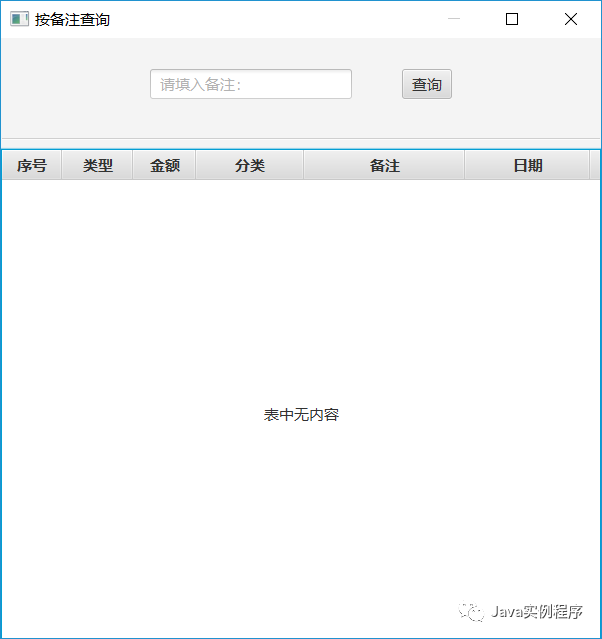Viewport: 602px width, 639px height.
Task: Click divider between 序号 and 类型 headers
Action: pyautogui.click(x=62, y=166)
